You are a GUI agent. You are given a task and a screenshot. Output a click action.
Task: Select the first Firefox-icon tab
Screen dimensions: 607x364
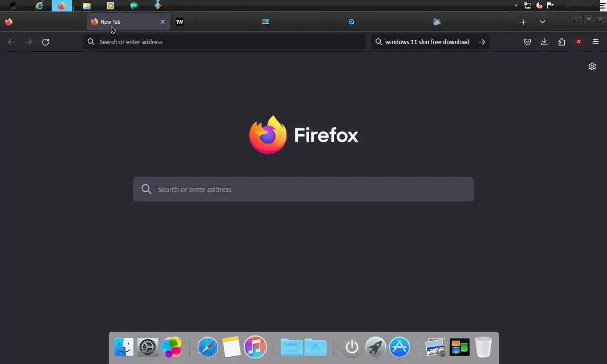[x=9, y=22]
